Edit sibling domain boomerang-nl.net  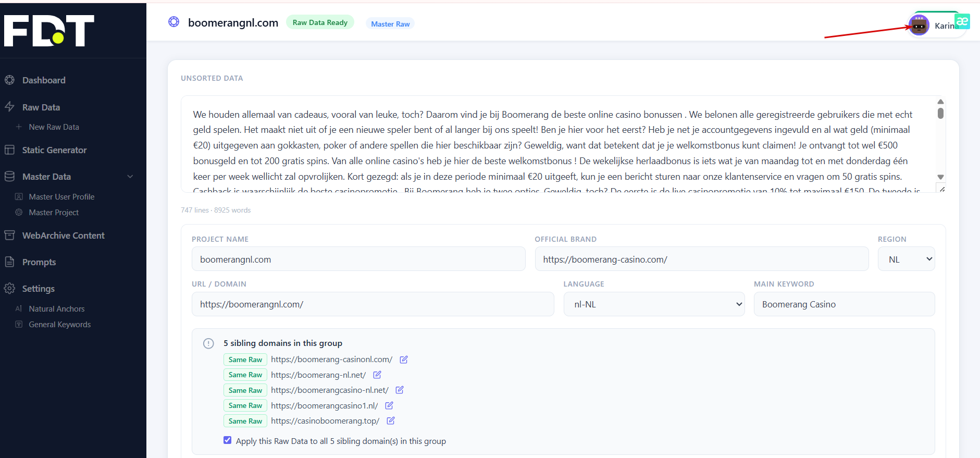click(x=377, y=375)
